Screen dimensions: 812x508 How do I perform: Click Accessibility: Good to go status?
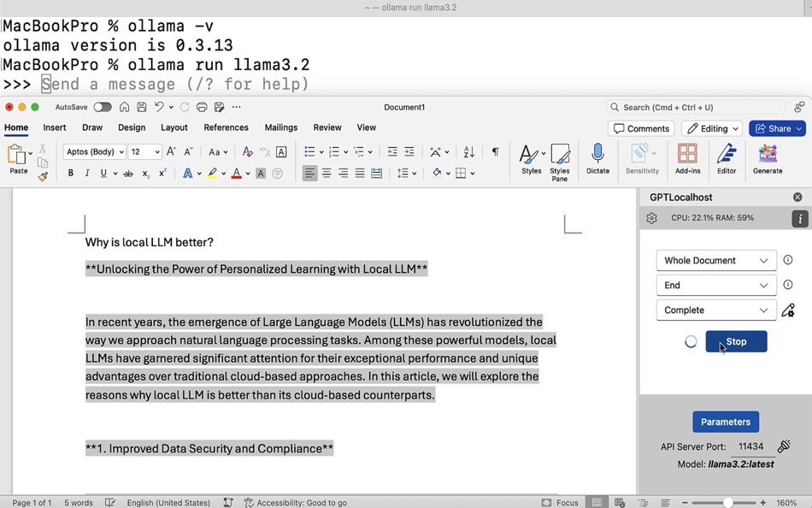[295, 502]
